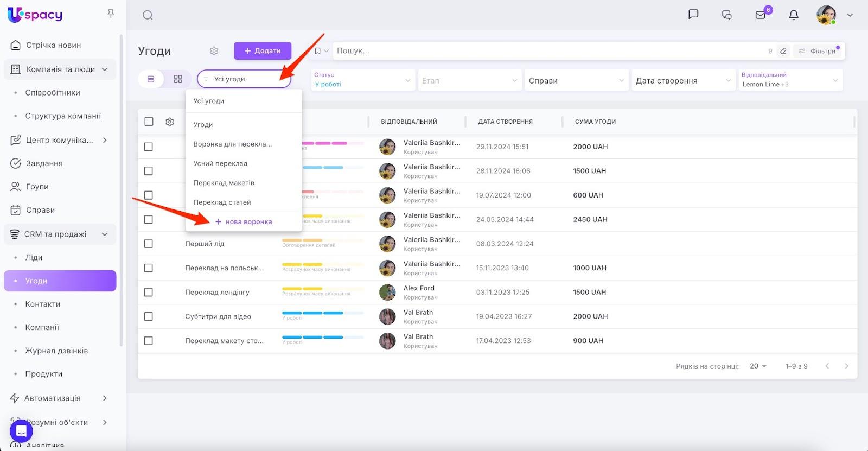
Task: Check the row for Переклад лендінгу
Action: click(148, 293)
